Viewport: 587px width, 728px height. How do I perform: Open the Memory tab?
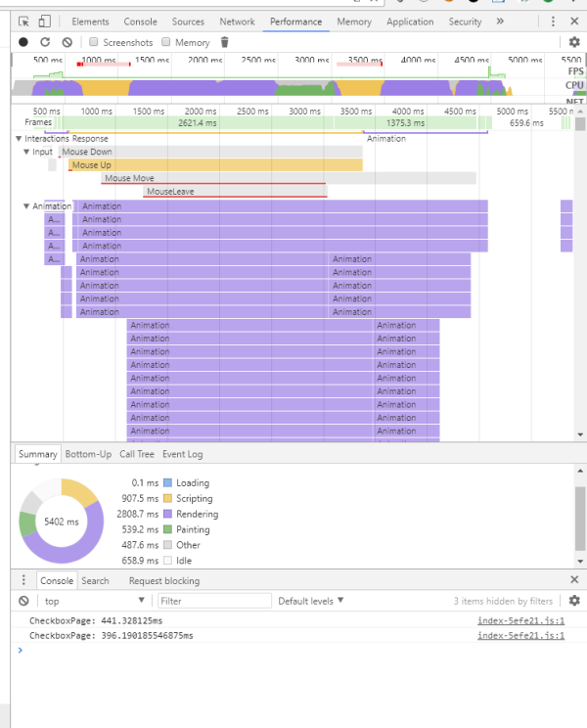pos(354,22)
